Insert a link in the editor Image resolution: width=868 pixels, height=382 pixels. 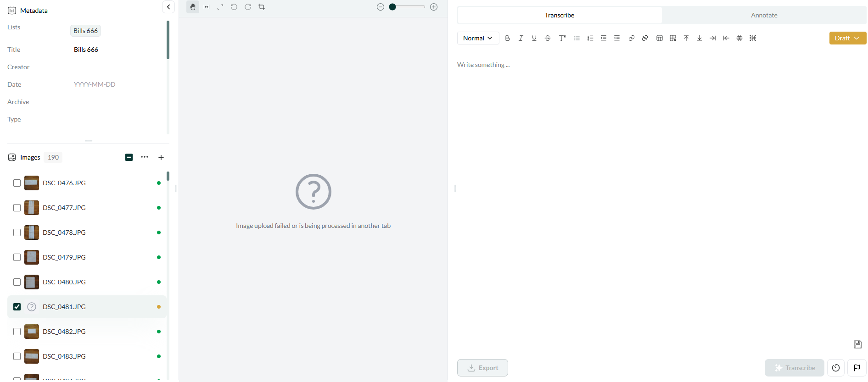coord(632,38)
